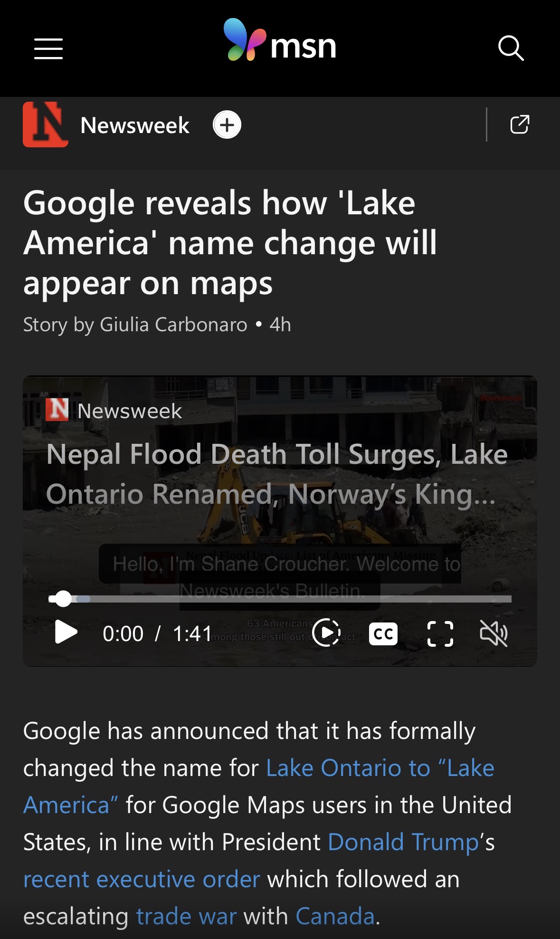This screenshot has height=939, width=560.
Task: Follow the 'recent executive order' link
Action: point(142,880)
